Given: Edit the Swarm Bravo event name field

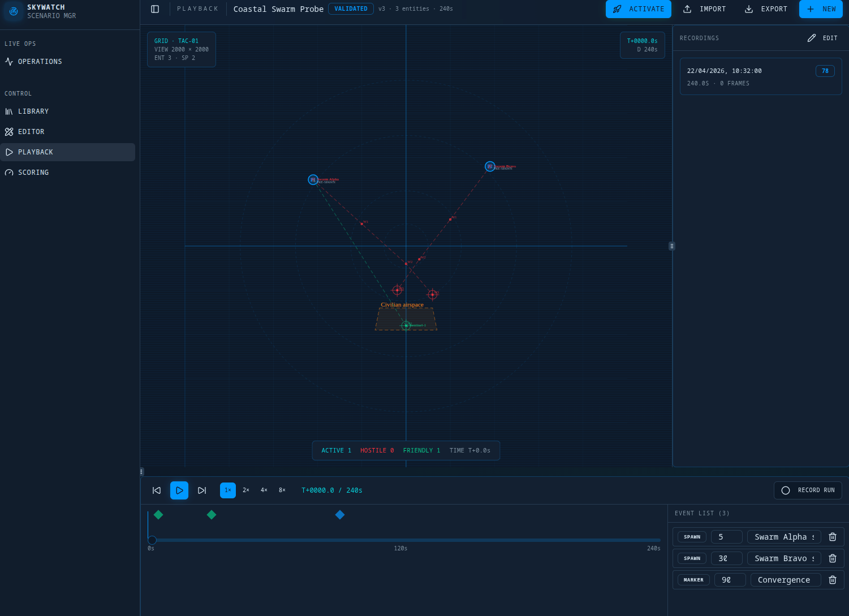Looking at the screenshot, I should [x=784, y=558].
